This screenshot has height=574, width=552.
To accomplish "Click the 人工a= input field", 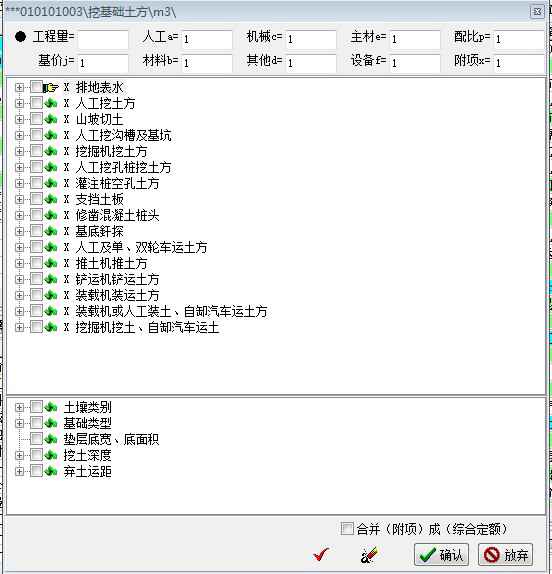I will click(x=207, y=39).
